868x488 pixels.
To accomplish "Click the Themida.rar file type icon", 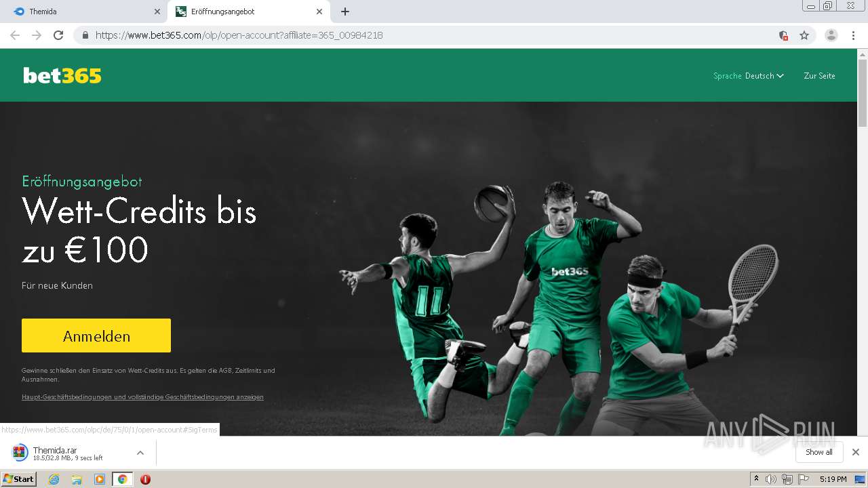I will point(20,453).
